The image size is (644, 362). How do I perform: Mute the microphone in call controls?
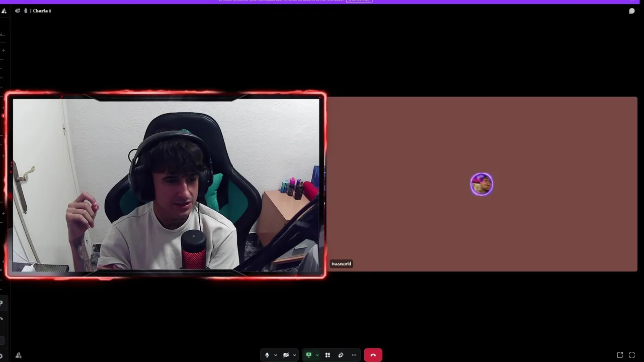pyautogui.click(x=267, y=355)
